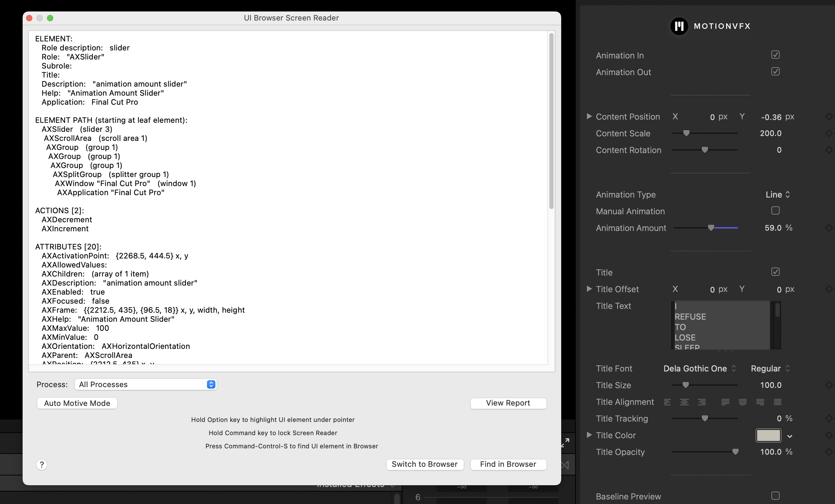Screen dimensions: 835x504
Task: Enable Baseline Preview checkbox
Action: click(776, 496)
